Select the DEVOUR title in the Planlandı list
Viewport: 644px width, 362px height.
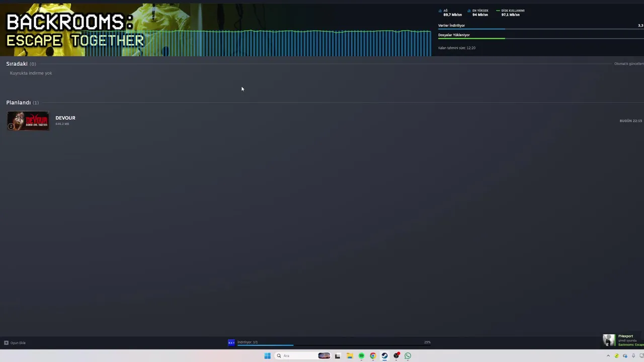65,118
